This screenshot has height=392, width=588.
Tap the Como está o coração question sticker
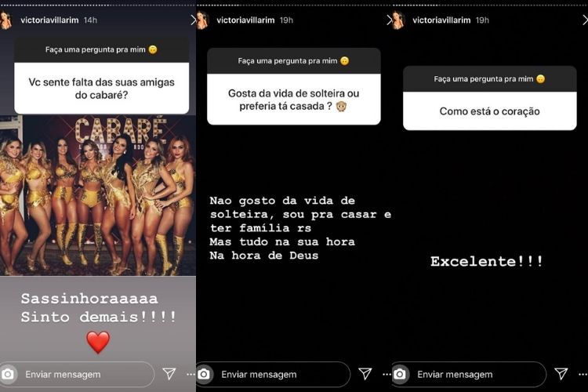click(490, 98)
